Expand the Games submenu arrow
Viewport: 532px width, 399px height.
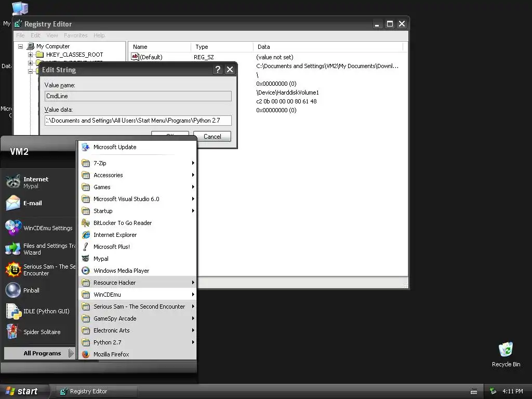coord(193,187)
